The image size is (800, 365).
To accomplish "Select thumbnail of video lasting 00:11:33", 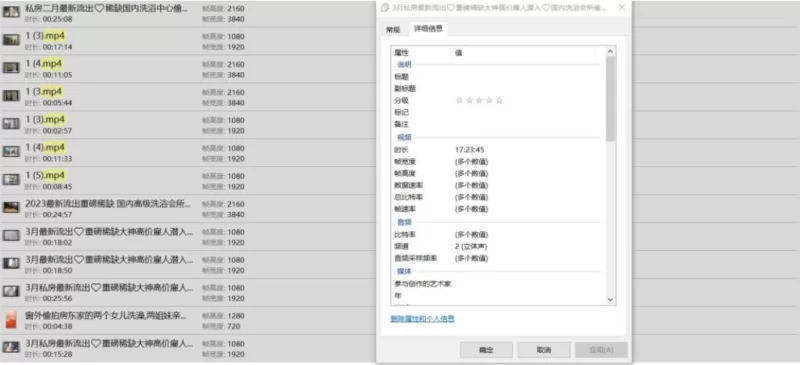I will click(x=11, y=152).
